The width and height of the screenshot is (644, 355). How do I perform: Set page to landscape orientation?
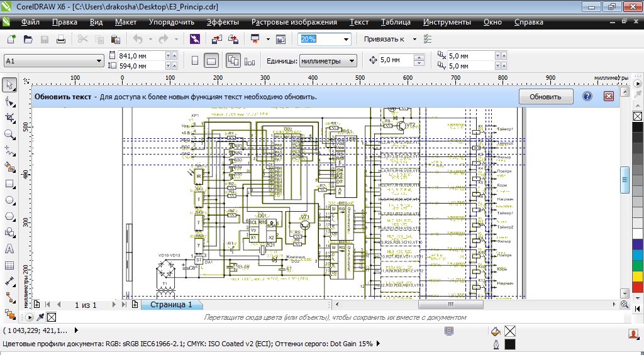click(211, 61)
